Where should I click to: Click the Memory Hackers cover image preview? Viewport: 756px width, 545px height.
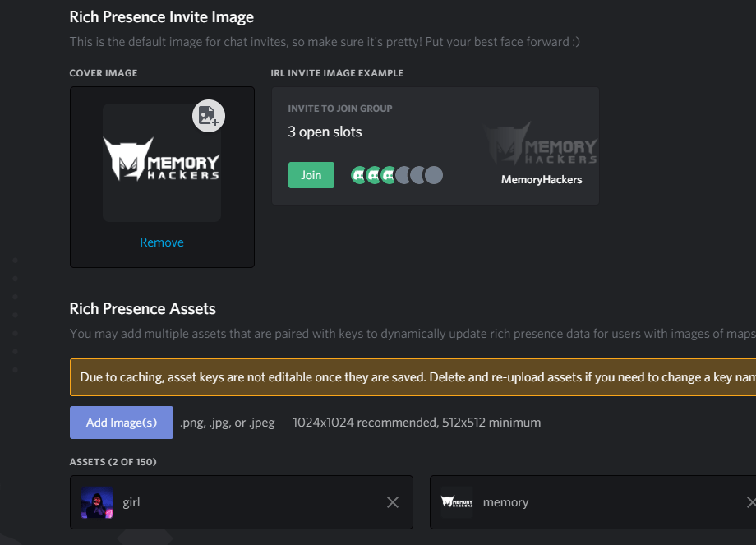click(x=162, y=163)
